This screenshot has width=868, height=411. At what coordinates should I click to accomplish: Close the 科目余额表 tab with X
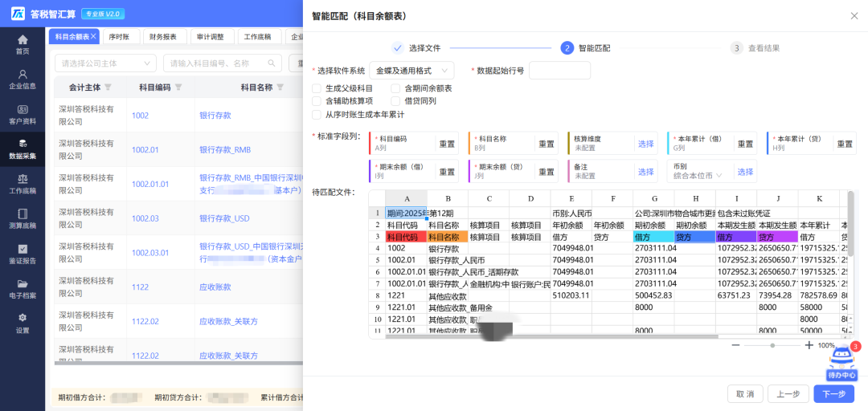tap(93, 36)
